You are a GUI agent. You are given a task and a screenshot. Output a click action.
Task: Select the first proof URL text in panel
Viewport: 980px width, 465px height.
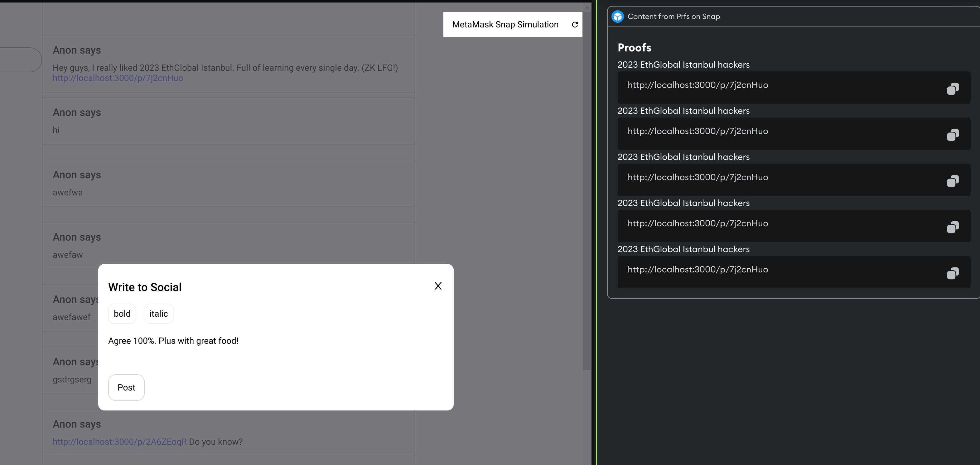click(698, 85)
